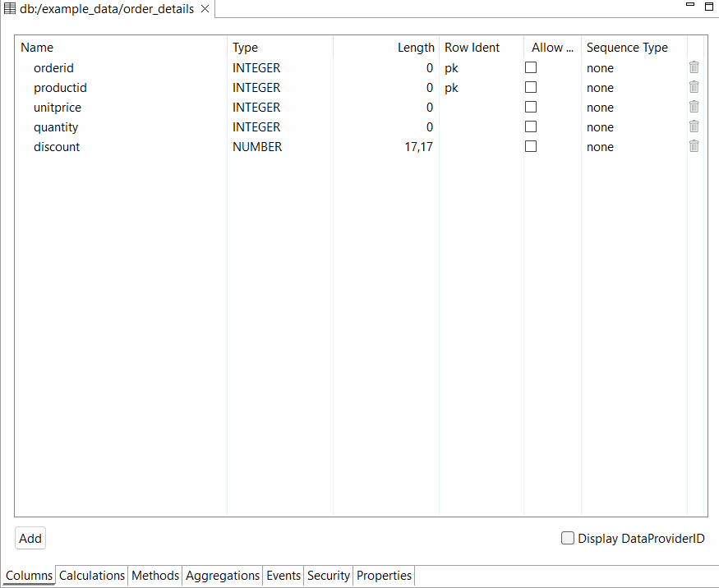Click the table icon on editor tab
719x588 pixels.
10,9
